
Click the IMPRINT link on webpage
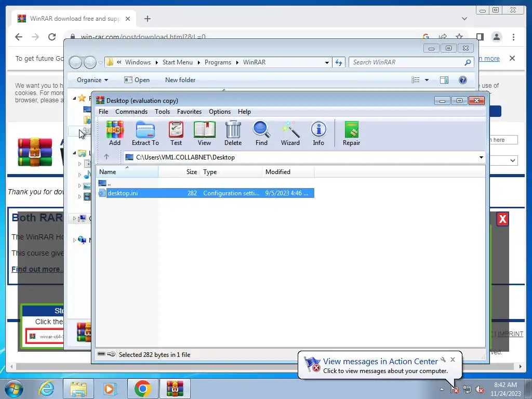click(510, 334)
